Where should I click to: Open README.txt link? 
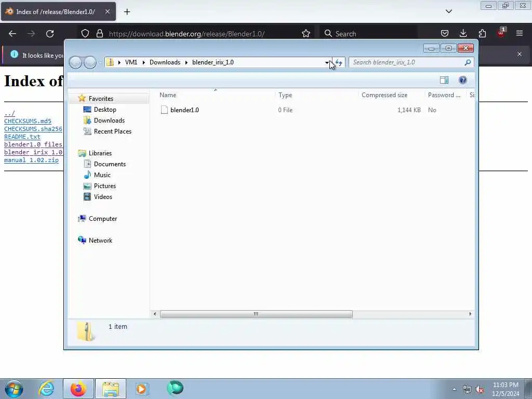22,137
